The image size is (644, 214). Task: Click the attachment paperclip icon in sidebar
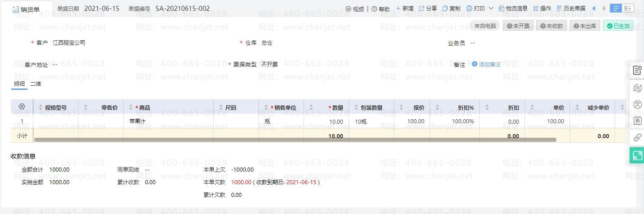[x=637, y=138]
